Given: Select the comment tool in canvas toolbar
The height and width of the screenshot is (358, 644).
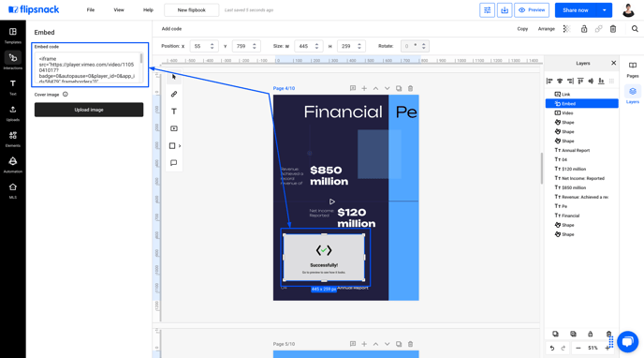Looking at the screenshot, I should (x=174, y=163).
